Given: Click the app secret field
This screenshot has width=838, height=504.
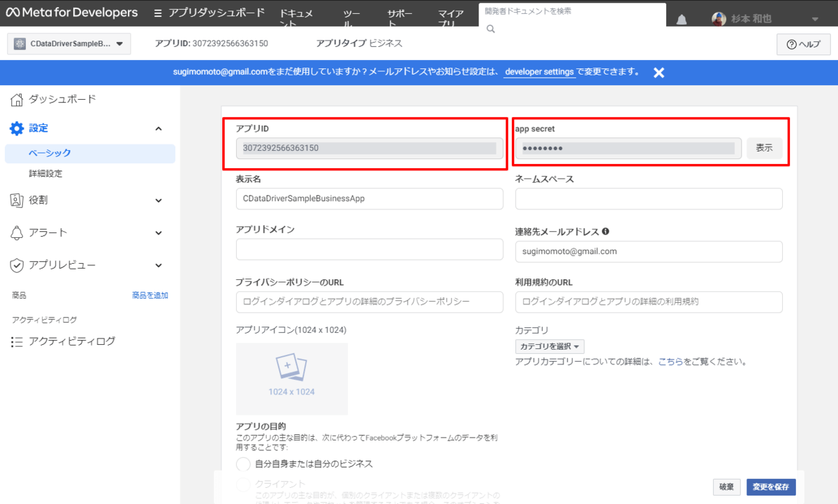Looking at the screenshot, I should [628, 148].
